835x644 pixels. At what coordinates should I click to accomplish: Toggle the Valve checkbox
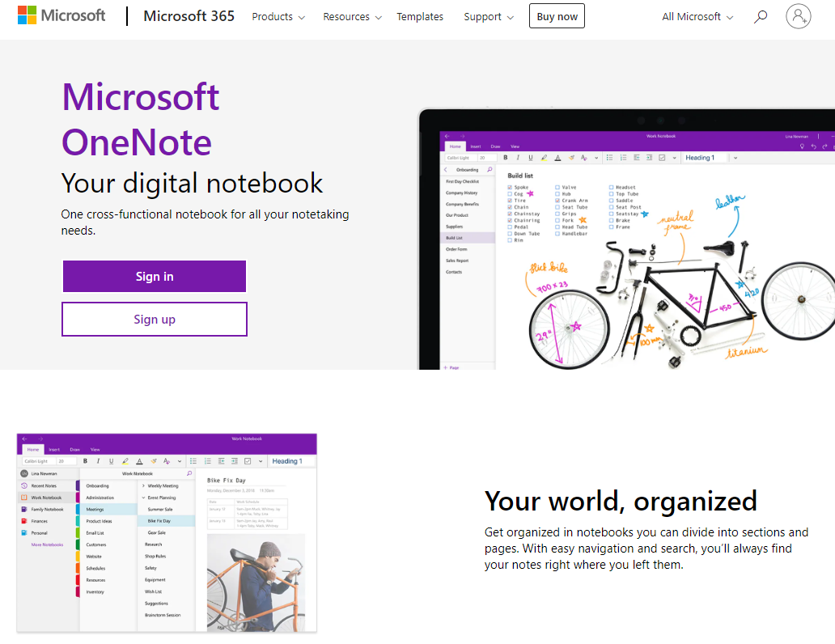tap(557, 188)
